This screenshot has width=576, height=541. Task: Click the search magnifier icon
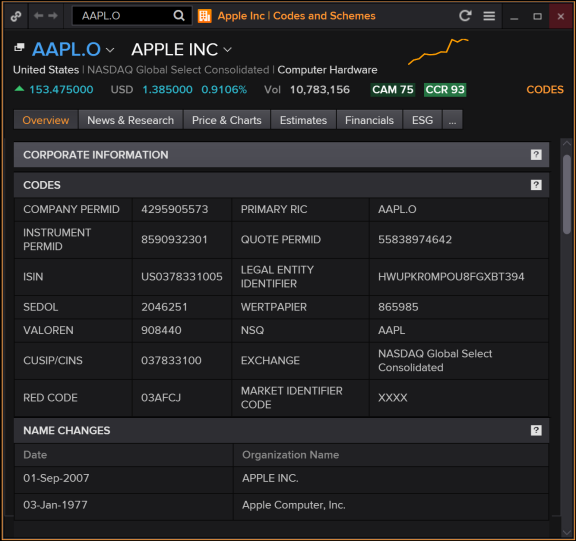[x=179, y=16]
